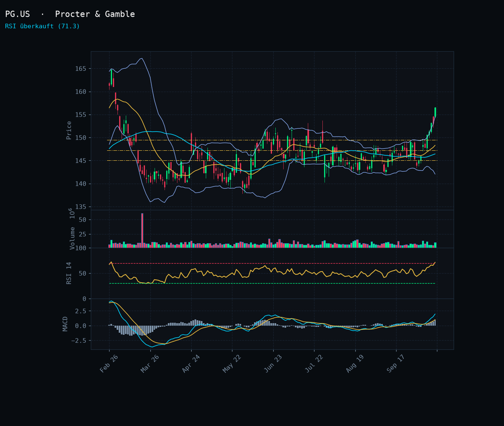Select the "Sep 17" date label
The height and width of the screenshot is (426, 504).
pos(396,364)
